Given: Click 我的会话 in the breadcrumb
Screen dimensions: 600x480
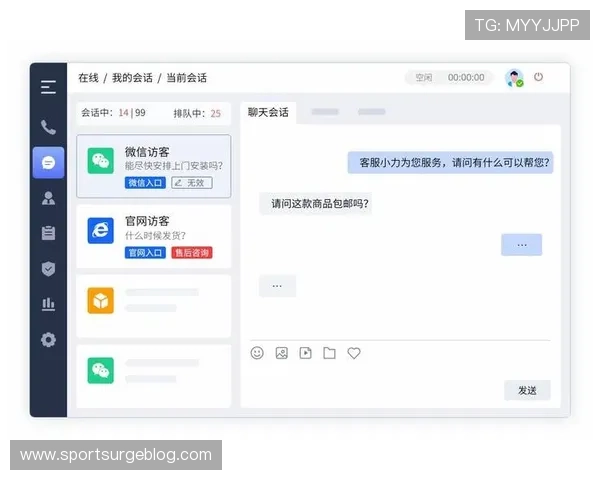Looking at the screenshot, I should click(x=132, y=78).
